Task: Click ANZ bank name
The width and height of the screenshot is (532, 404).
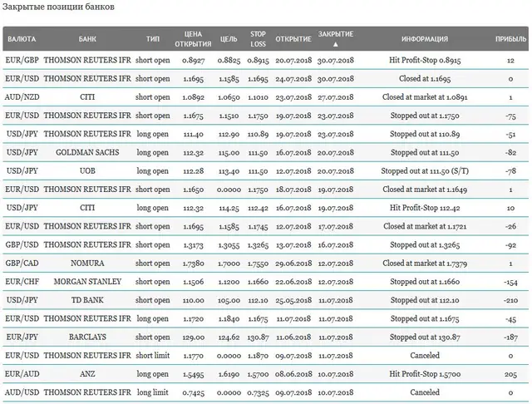Action: coord(87,374)
